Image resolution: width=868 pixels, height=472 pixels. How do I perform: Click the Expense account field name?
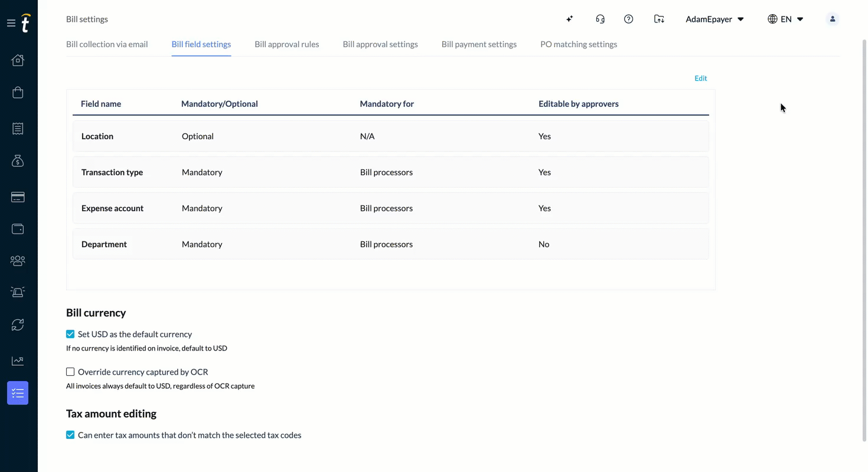113,208
